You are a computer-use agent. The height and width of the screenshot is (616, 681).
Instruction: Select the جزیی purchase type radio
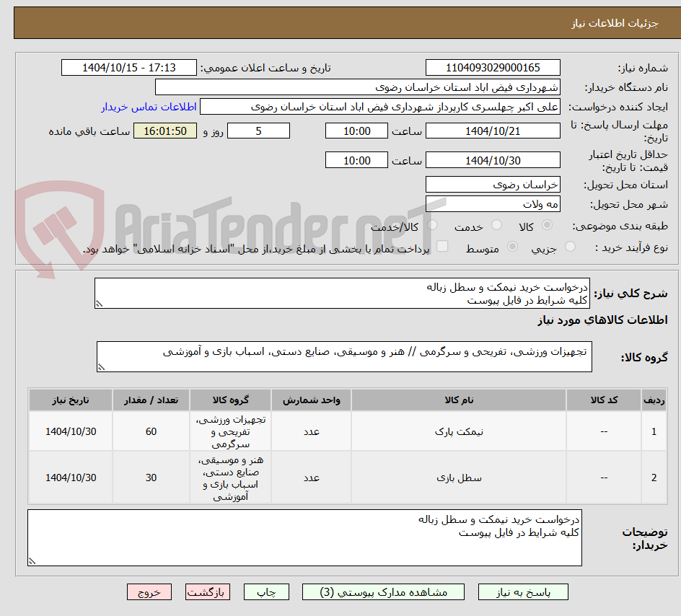coord(570,247)
